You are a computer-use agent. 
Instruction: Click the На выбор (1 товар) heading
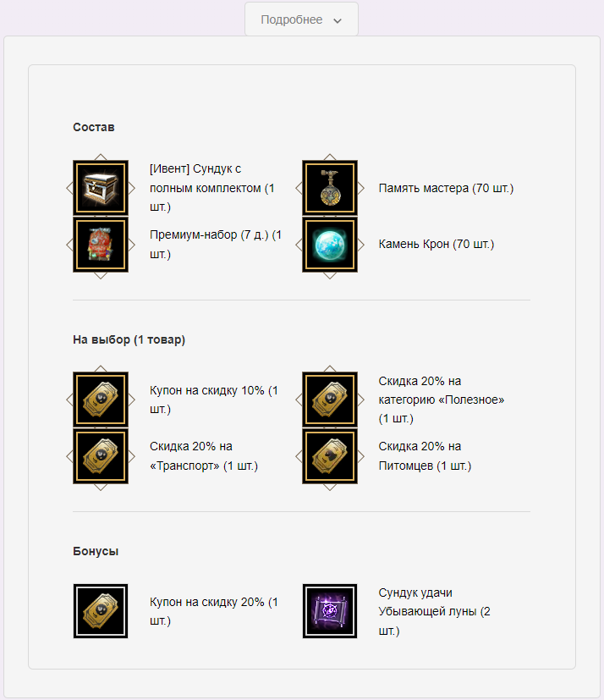tap(129, 339)
